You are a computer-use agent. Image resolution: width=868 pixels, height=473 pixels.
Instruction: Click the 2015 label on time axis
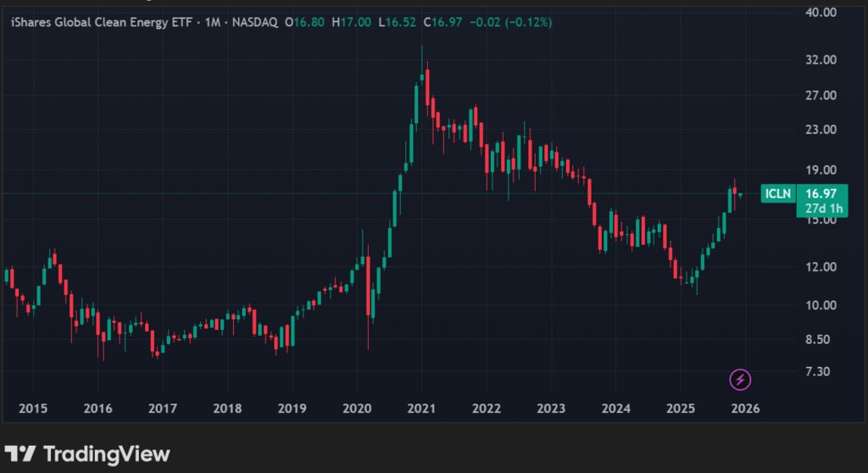pos(33,409)
